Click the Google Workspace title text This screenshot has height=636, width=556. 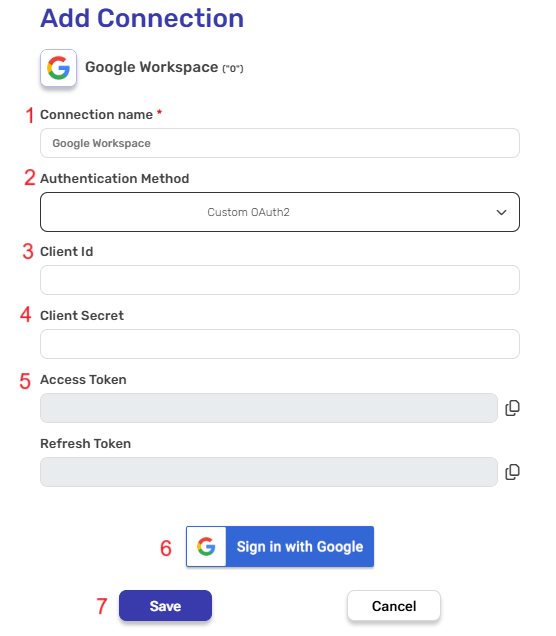(x=152, y=67)
